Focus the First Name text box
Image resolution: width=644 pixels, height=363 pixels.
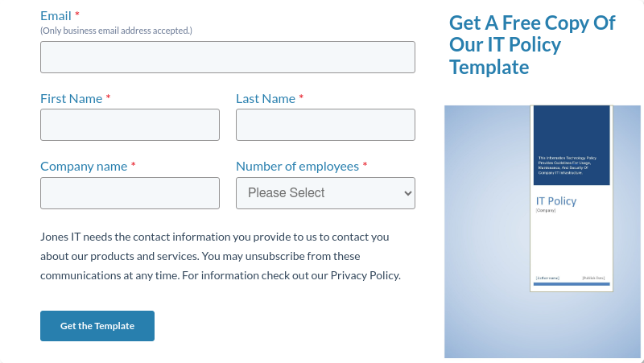coord(130,125)
